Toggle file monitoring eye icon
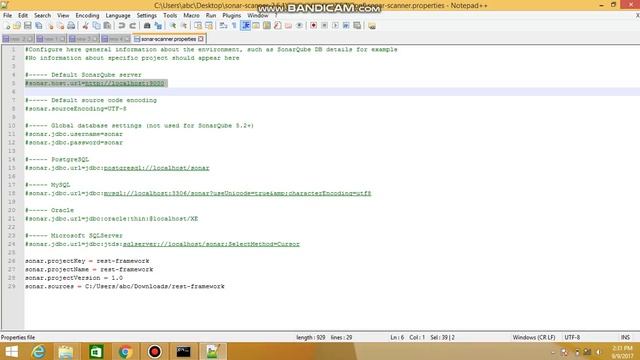Image resolution: width=640 pixels, height=360 pixels. pos(299,26)
